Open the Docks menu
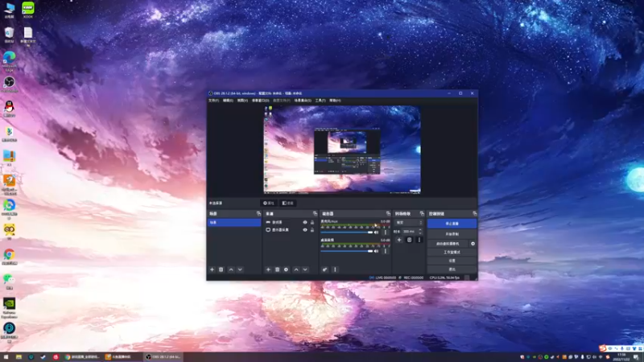The width and height of the screenshot is (644, 362). (260, 101)
